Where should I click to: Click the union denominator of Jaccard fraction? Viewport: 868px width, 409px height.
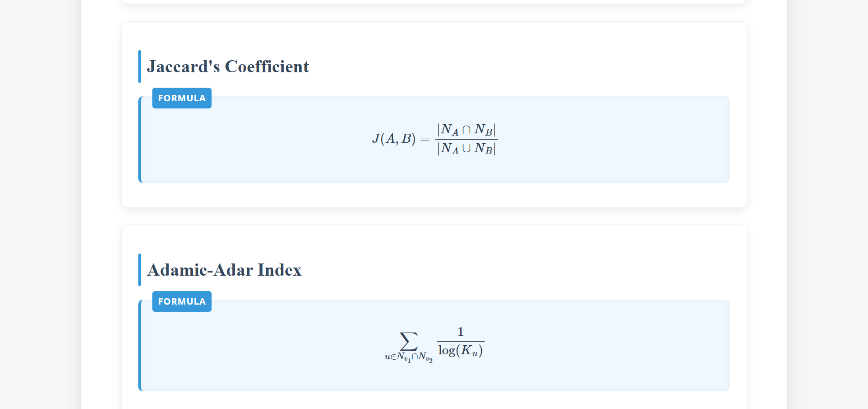pyautogui.click(x=466, y=148)
